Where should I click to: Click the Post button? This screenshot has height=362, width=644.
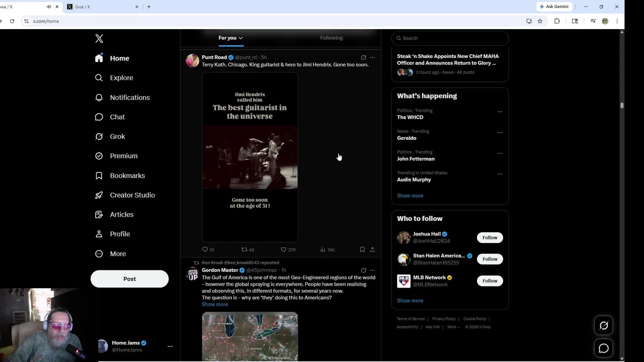[129, 279]
